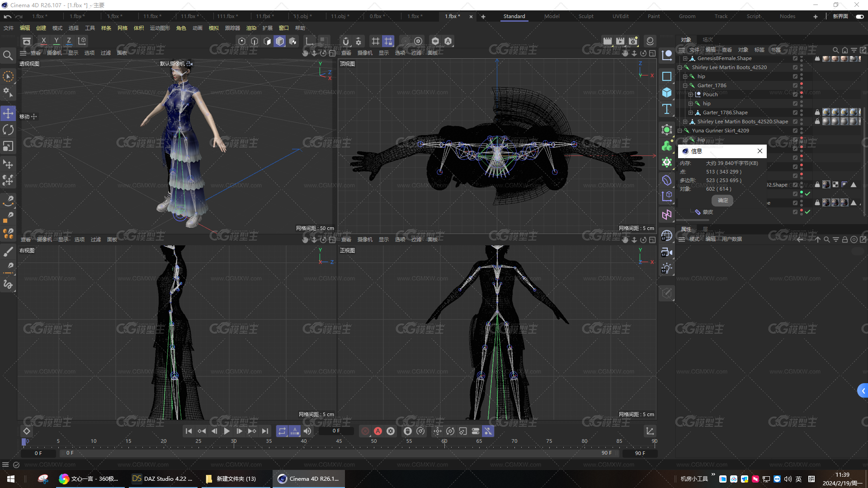Collapse the Garter_1786 tree node
This screenshot has width=868, height=488.
pos(685,85)
